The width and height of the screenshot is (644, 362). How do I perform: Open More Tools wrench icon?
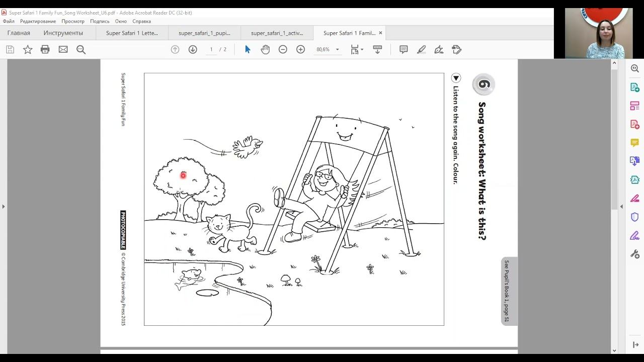click(x=635, y=254)
